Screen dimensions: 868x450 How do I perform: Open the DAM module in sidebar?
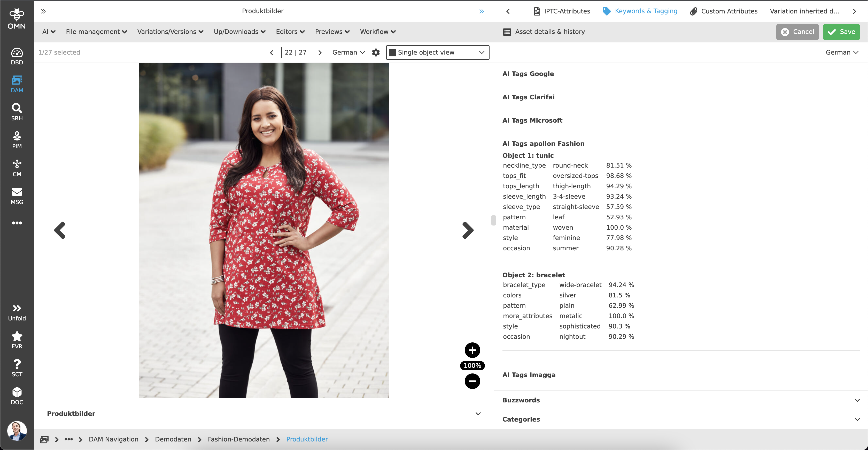pos(17,84)
